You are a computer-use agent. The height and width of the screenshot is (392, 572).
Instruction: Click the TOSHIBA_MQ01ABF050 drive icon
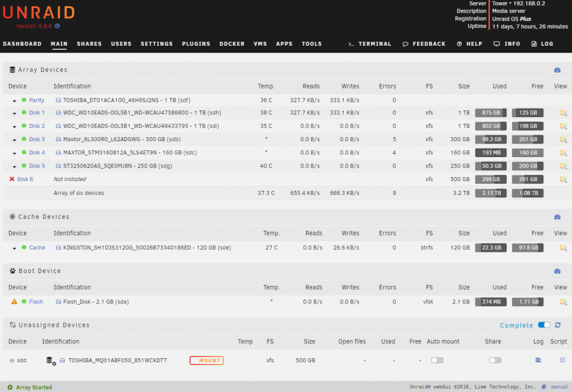pyautogui.click(x=62, y=361)
